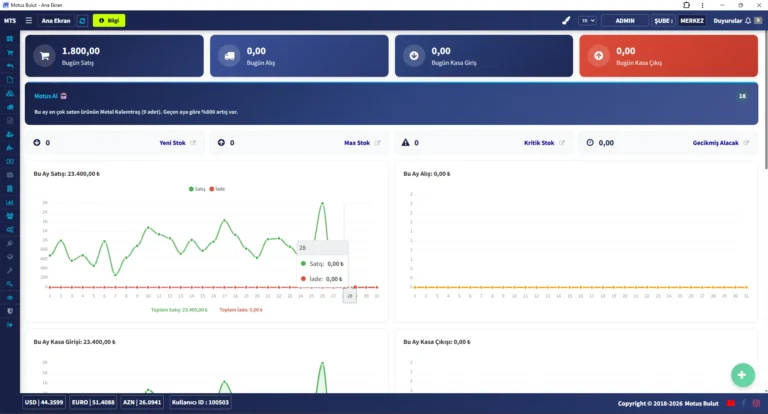Click the ADMIN user button
The image size is (768, 414).
click(625, 21)
